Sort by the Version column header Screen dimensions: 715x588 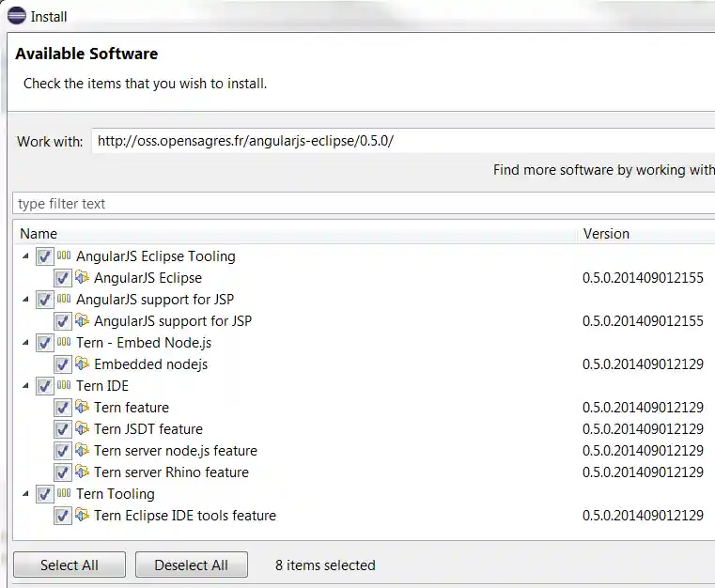[645, 233]
